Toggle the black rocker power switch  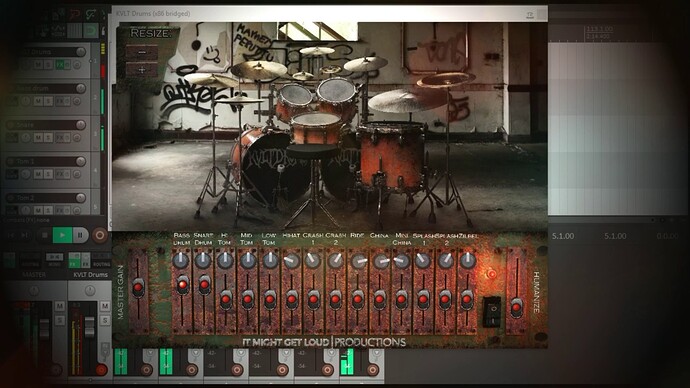pyautogui.click(x=492, y=312)
